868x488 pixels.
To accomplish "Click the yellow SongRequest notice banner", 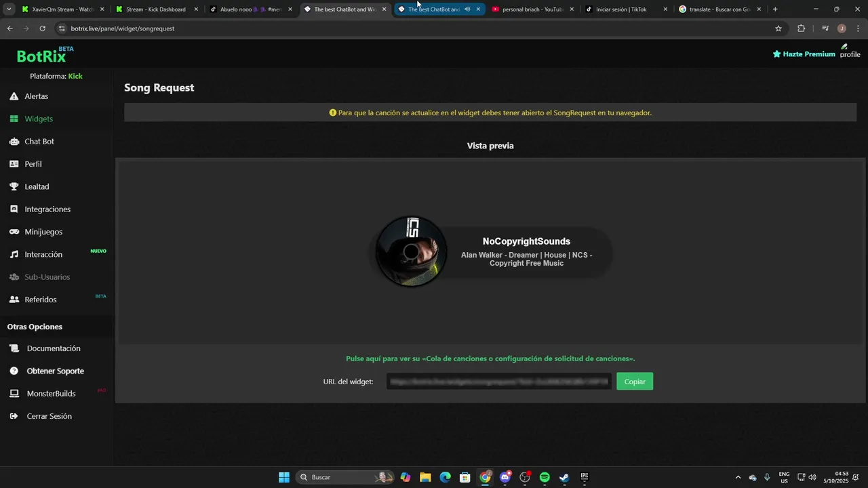I will coord(490,113).
